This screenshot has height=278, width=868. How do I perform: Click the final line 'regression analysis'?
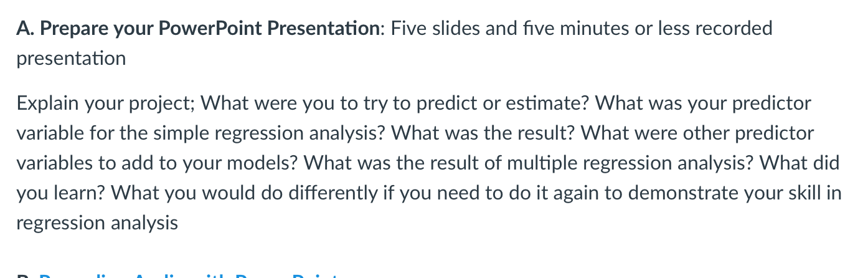tap(97, 223)
